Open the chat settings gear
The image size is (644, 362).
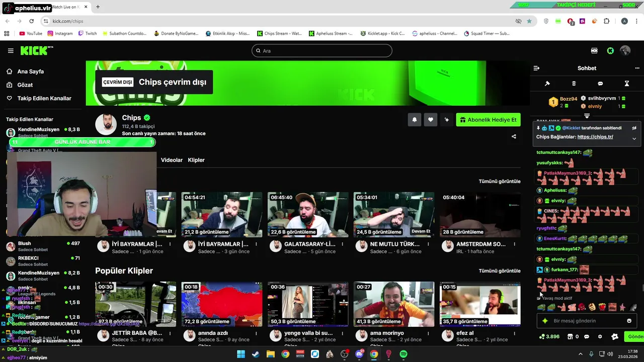[600, 337]
